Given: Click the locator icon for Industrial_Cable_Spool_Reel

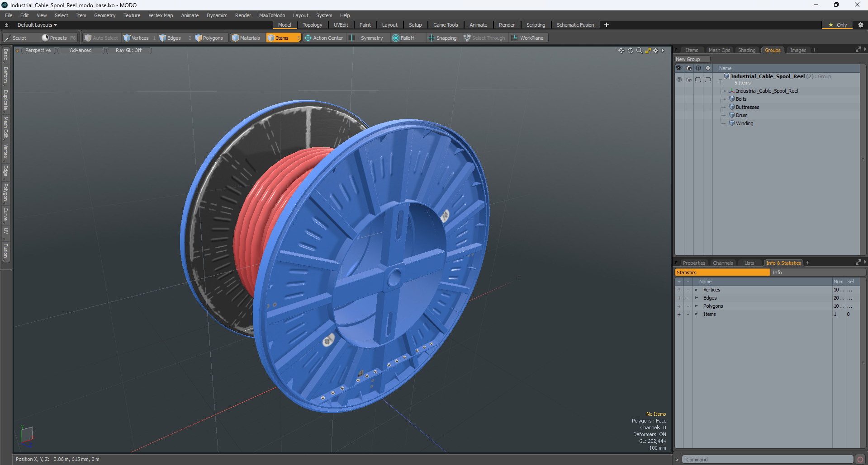Looking at the screenshot, I should [x=732, y=91].
